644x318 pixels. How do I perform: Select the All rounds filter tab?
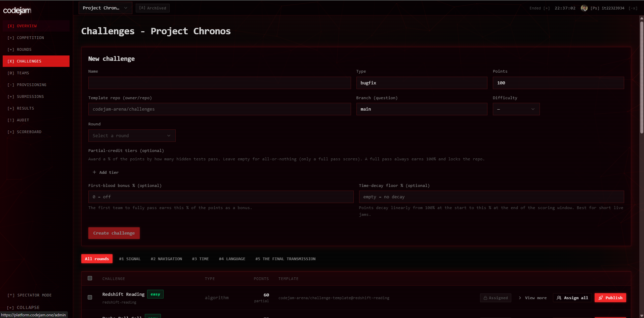pos(97,259)
